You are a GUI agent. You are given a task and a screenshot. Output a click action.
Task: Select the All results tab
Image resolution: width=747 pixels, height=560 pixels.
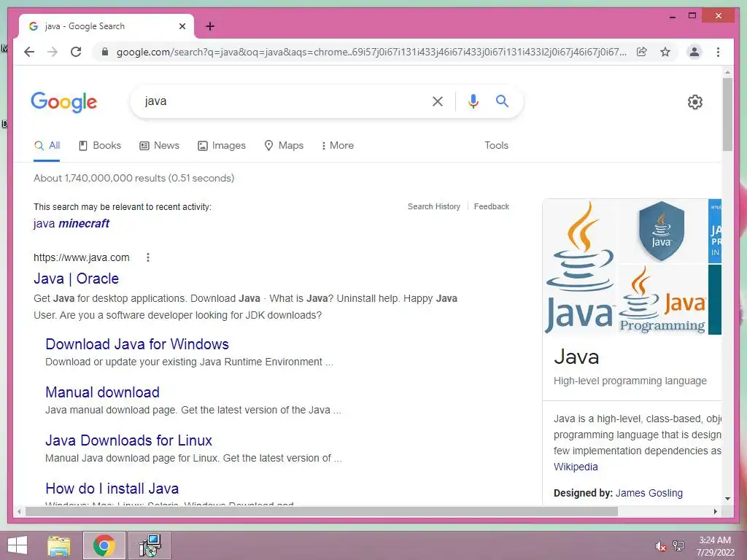47,146
